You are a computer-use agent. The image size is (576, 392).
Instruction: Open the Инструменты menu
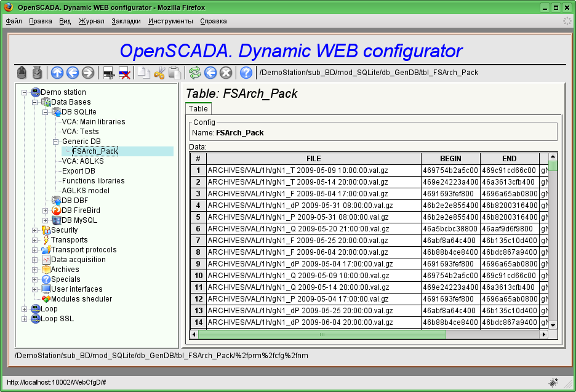pyautogui.click(x=170, y=22)
